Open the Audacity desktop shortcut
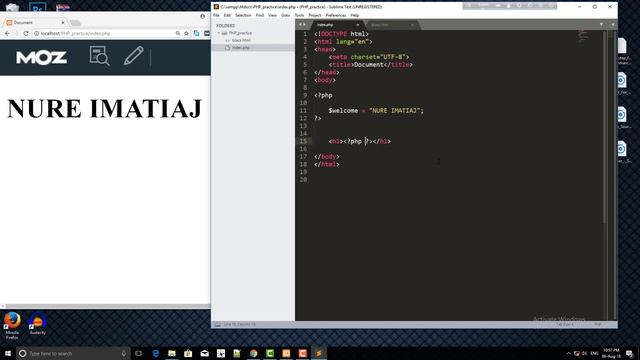640x360 pixels. (x=38, y=324)
